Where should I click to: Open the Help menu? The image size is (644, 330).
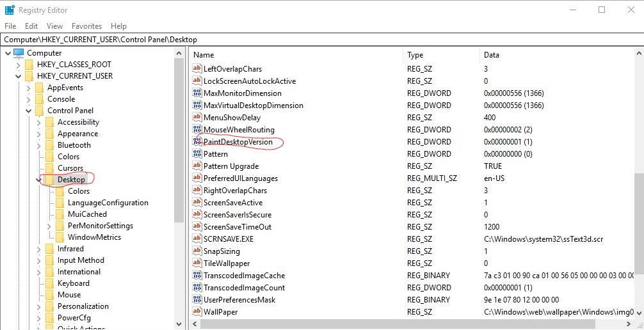coord(118,26)
